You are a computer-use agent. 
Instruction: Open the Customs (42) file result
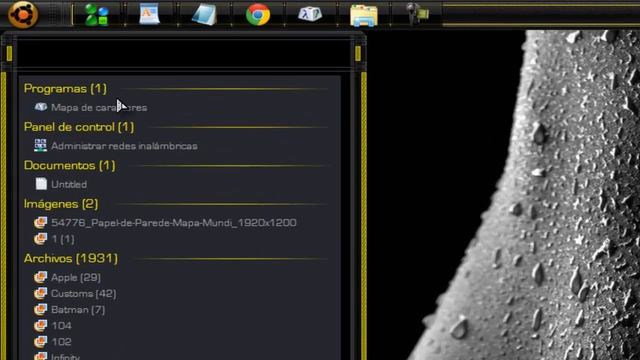pos(84,293)
